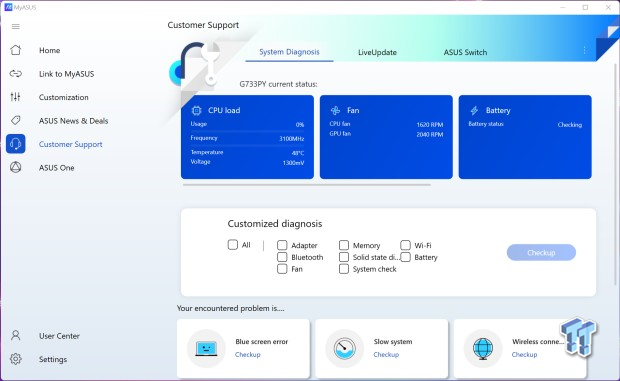The image size is (620, 381).
Task: Click the lightning bolt Battery icon
Action: [474, 110]
